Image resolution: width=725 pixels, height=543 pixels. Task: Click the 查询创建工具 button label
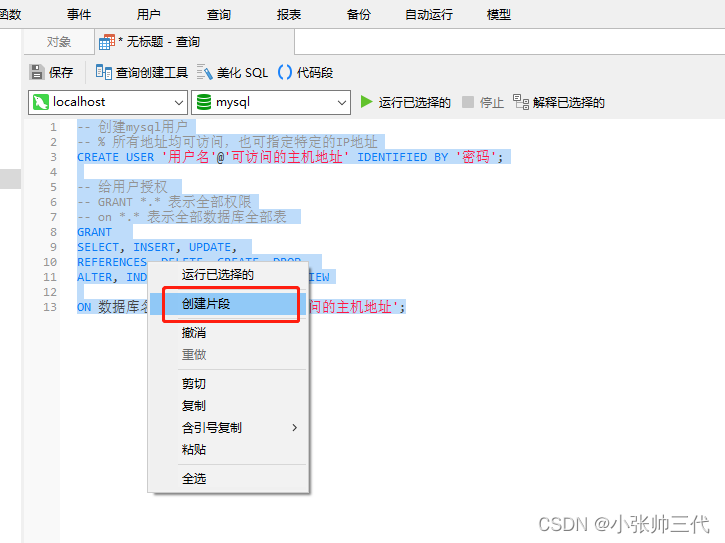pyautogui.click(x=152, y=73)
